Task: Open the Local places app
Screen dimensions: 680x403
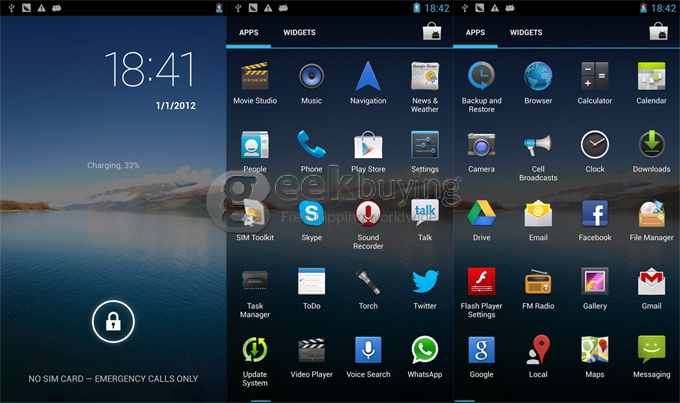Action: pos(538,350)
